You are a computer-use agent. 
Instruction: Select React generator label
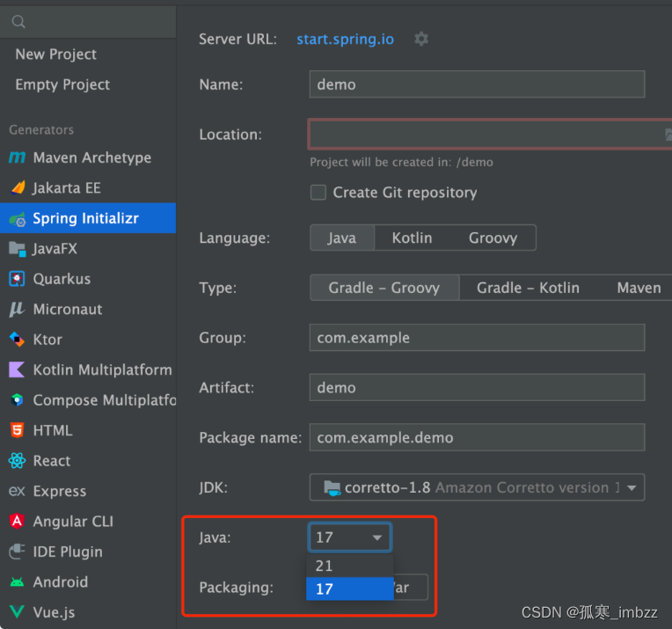[x=52, y=461]
